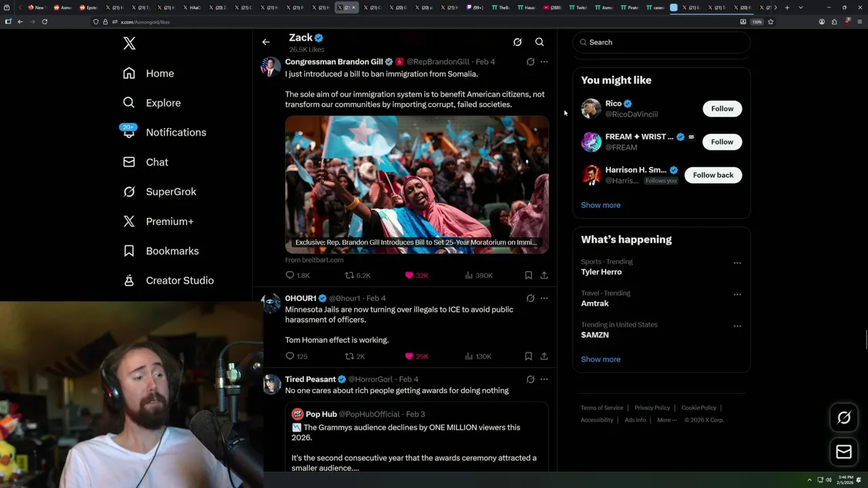Screen dimensions: 868x488
Task: Click Grok icon on Brandon Gill post
Action: tap(530, 62)
